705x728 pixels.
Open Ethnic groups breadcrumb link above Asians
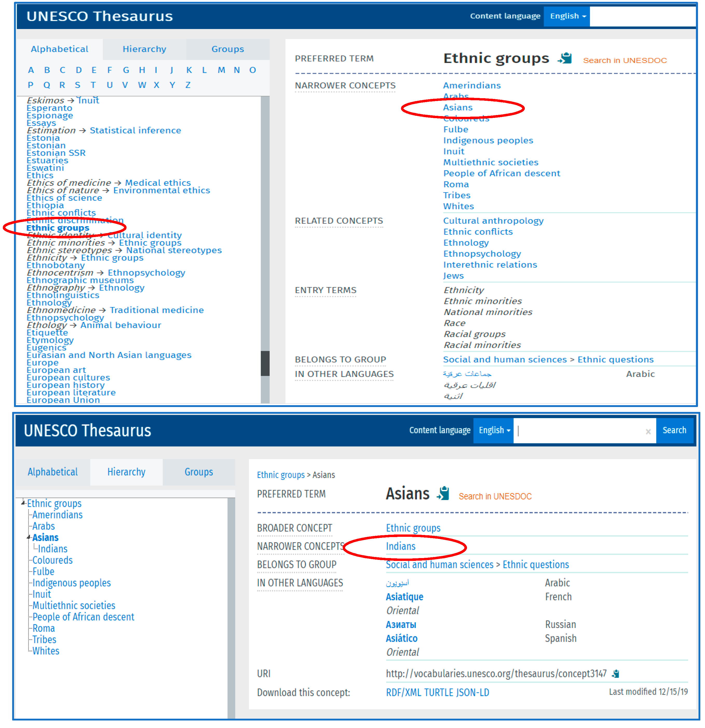(x=281, y=475)
